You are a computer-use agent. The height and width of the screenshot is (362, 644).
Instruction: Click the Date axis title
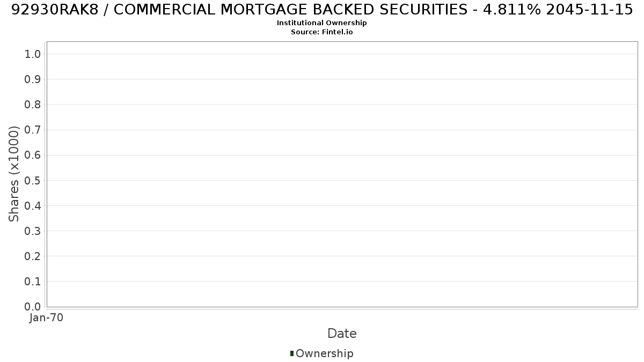(342, 334)
